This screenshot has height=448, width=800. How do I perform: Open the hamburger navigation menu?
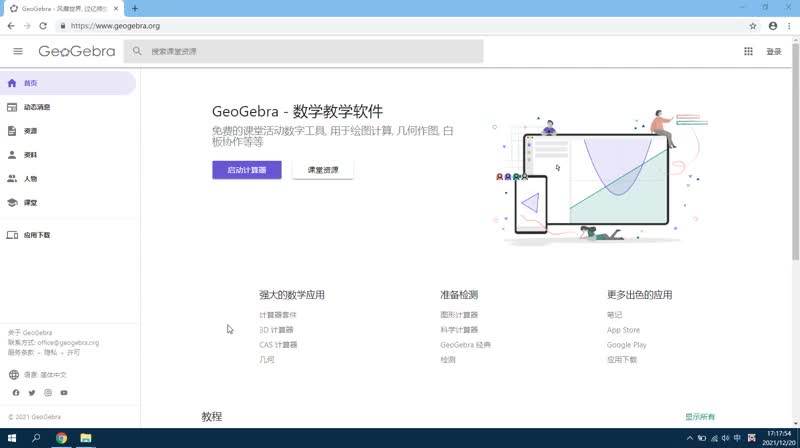18,51
